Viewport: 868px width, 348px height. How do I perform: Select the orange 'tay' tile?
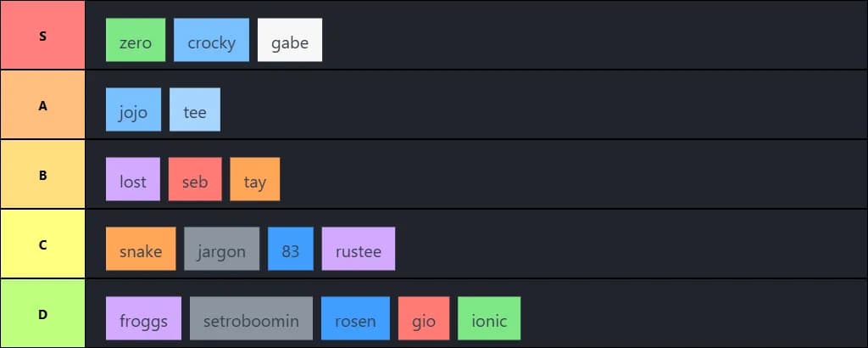click(254, 180)
